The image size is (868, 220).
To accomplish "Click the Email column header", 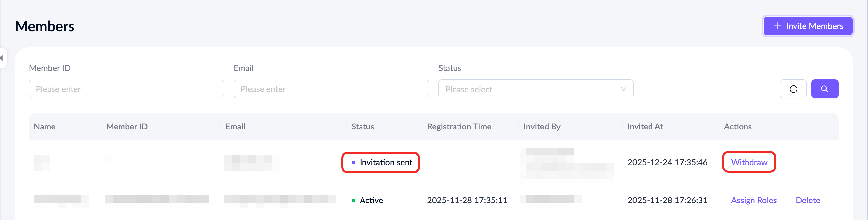I will pos(235,127).
